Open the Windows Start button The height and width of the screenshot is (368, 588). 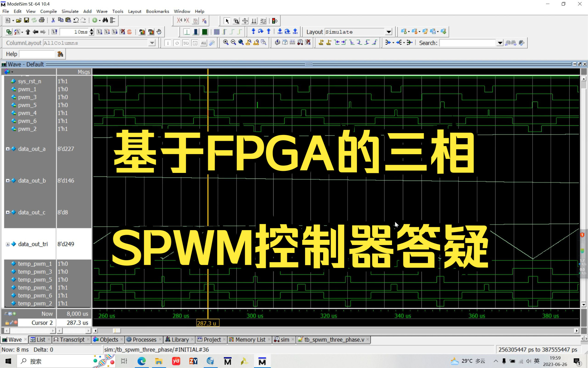pyautogui.click(x=8, y=361)
